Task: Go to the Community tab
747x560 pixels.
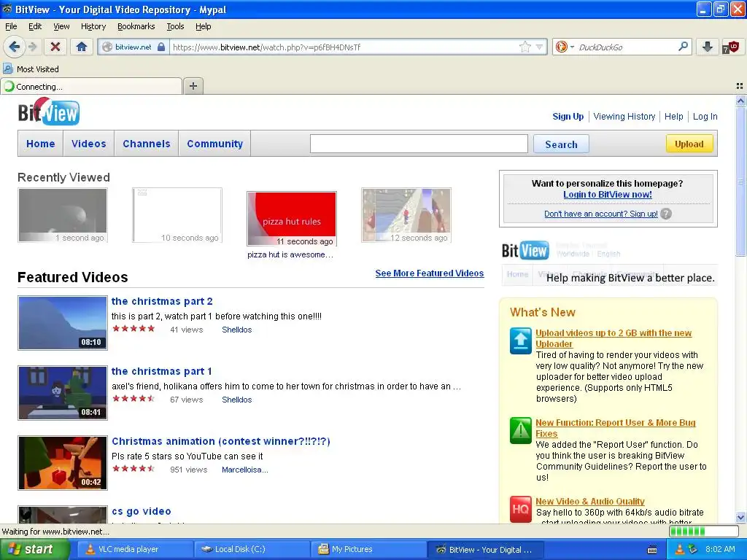Action: pyautogui.click(x=215, y=144)
